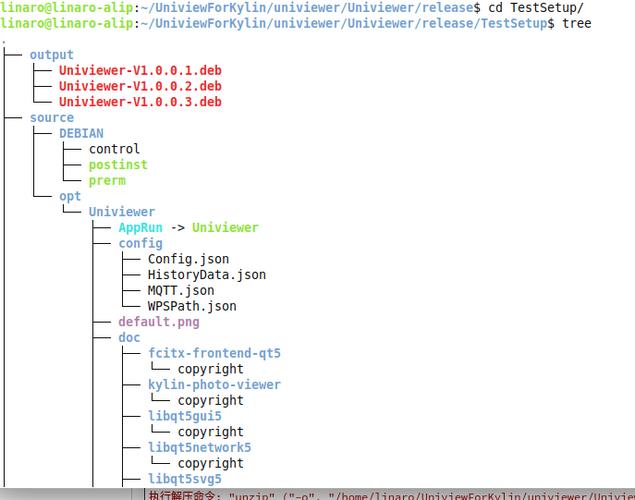
Task: Select Univiewer-V1.0.0.2.deb file entry
Action: (x=140, y=86)
